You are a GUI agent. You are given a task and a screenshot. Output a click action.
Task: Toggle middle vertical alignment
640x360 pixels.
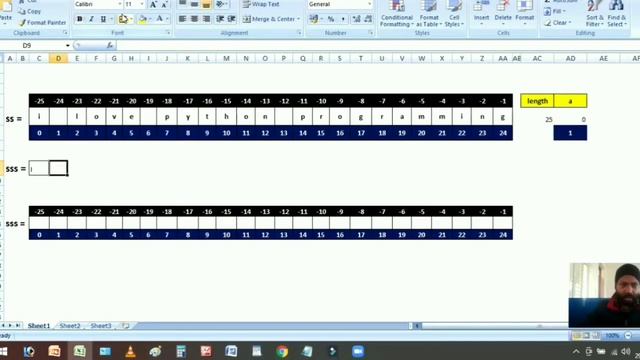point(194,4)
